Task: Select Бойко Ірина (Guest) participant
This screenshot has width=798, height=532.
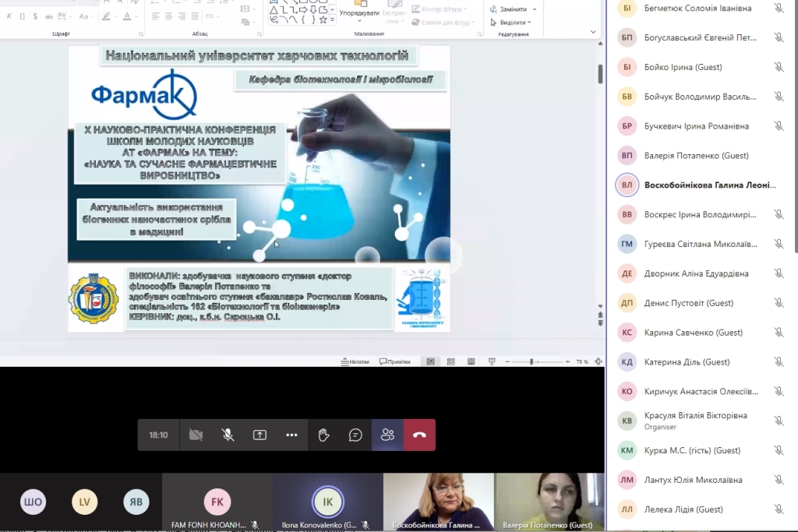Action: pos(701,67)
